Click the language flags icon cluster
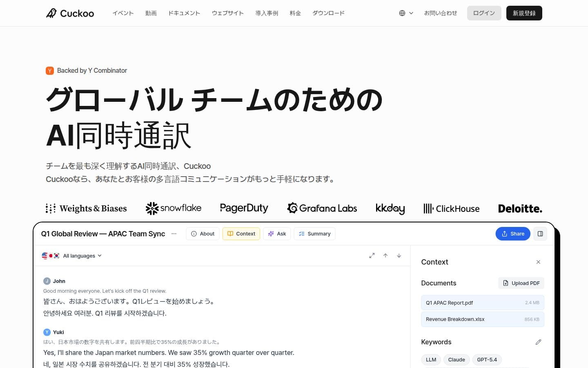Image resolution: width=588 pixels, height=368 pixels. 51,256
